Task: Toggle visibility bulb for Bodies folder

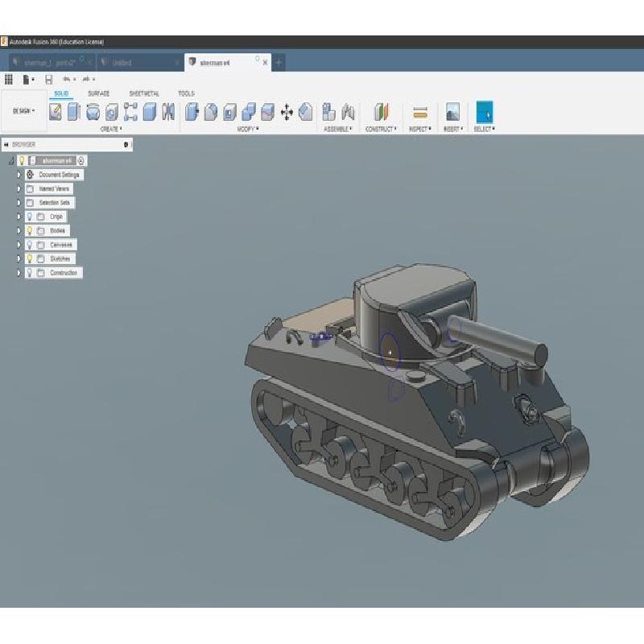Action: pyautogui.click(x=30, y=230)
